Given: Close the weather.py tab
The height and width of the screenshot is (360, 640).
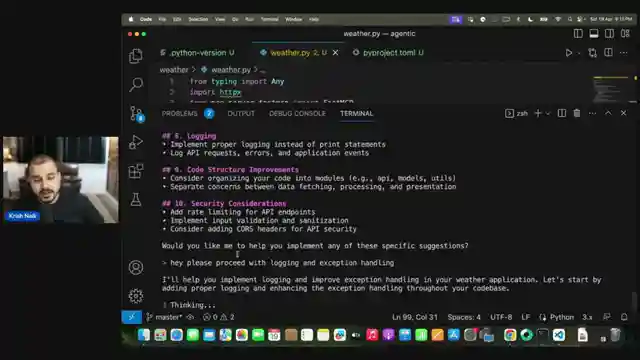Looking at the screenshot, I should tap(336, 53).
